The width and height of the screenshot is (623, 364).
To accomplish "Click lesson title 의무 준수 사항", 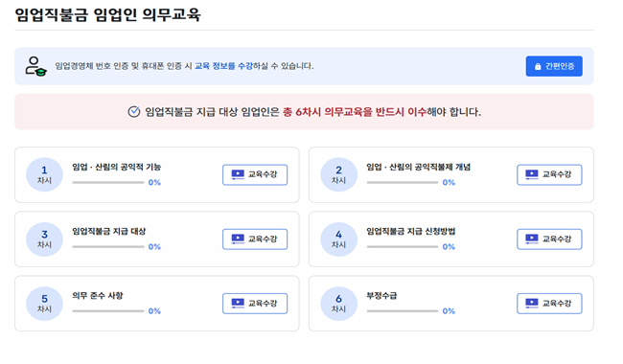I will tap(98, 296).
